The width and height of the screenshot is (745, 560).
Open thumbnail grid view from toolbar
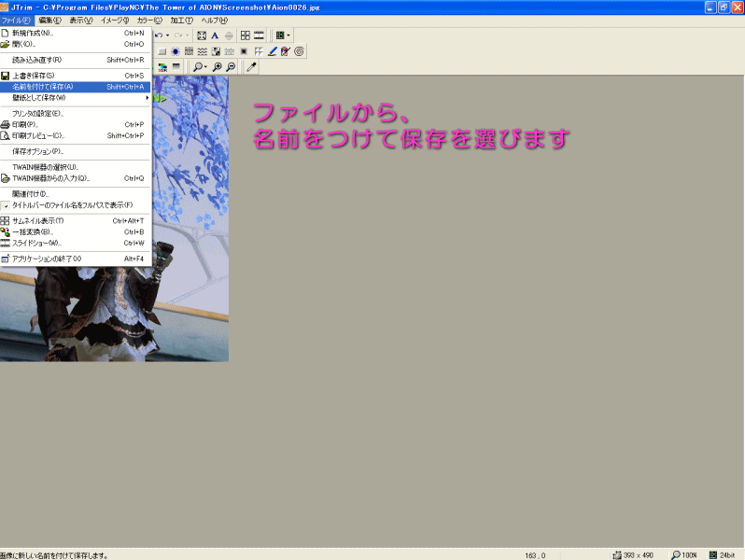246,35
